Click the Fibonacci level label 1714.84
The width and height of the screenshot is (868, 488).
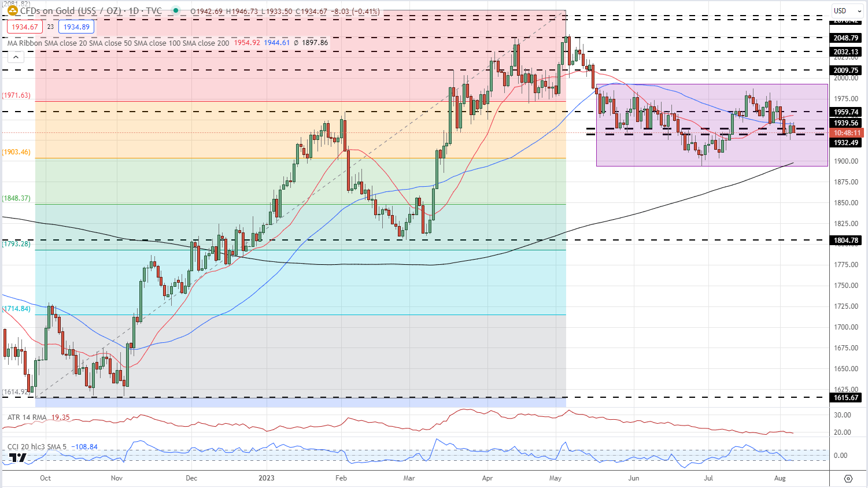coord(16,309)
